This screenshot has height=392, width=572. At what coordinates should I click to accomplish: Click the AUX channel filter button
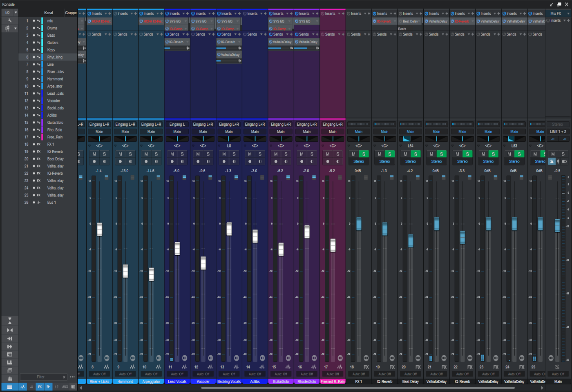[x=65, y=387]
